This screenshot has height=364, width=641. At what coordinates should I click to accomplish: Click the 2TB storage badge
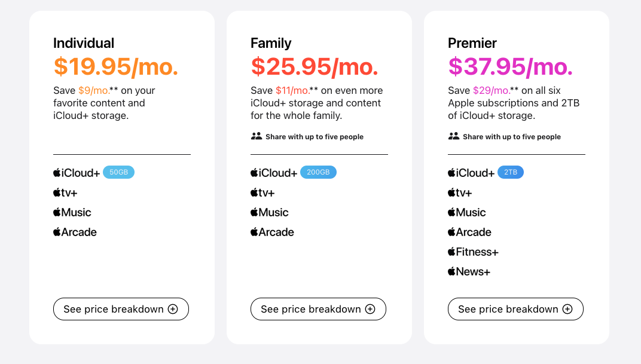(511, 172)
